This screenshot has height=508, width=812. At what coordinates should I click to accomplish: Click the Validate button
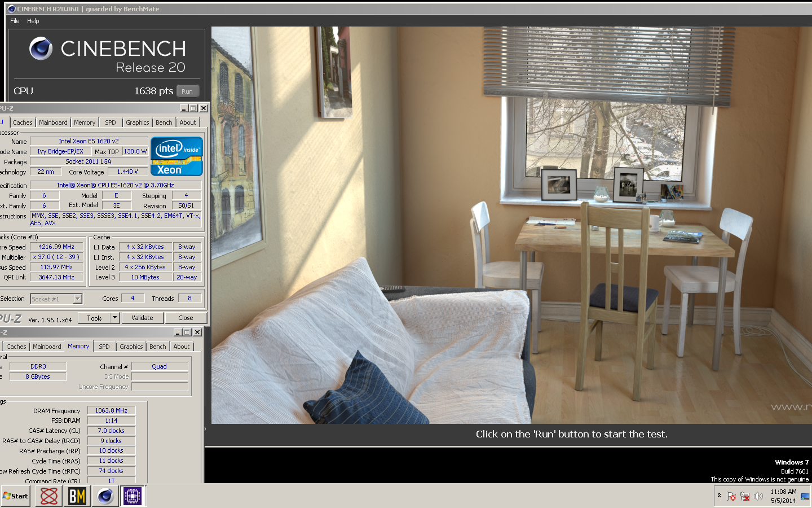click(x=142, y=318)
